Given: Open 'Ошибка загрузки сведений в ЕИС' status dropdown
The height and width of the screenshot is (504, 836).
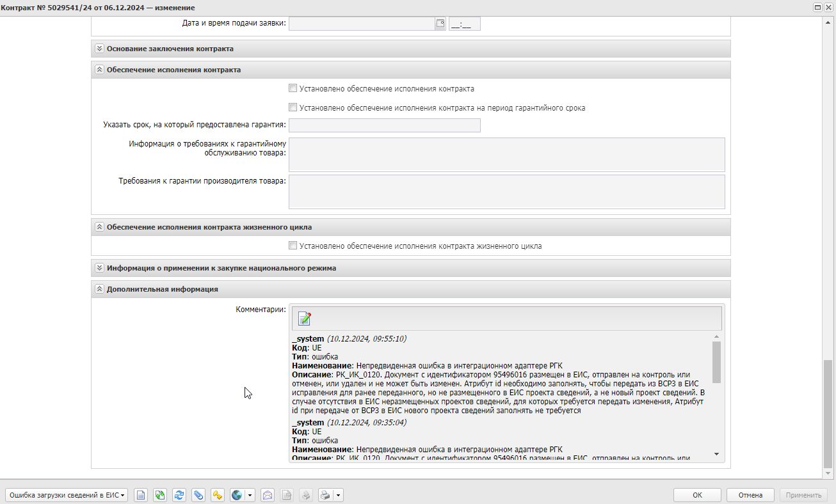Looking at the screenshot, I should 67,495.
